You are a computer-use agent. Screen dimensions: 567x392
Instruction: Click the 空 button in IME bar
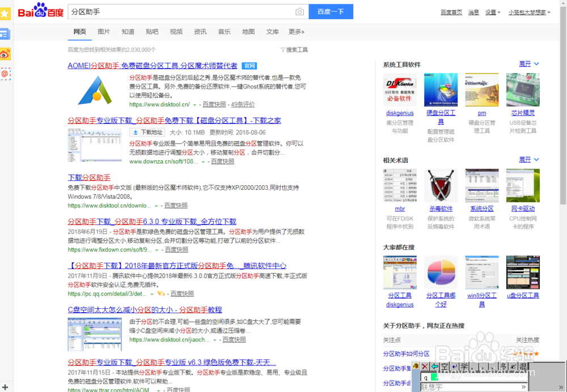pos(445,367)
